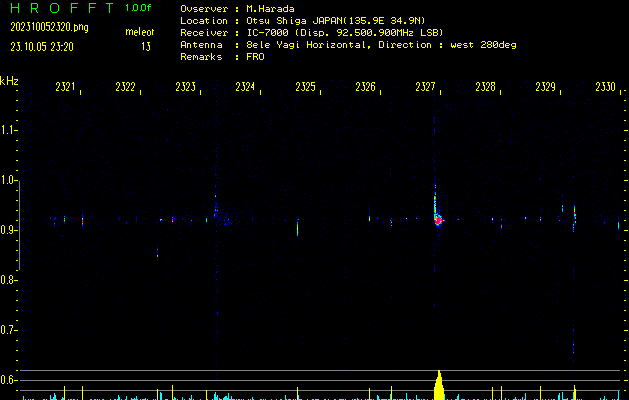Click the 0.7 frequency axis label
This screenshot has height=400, width=629.
(10, 330)
